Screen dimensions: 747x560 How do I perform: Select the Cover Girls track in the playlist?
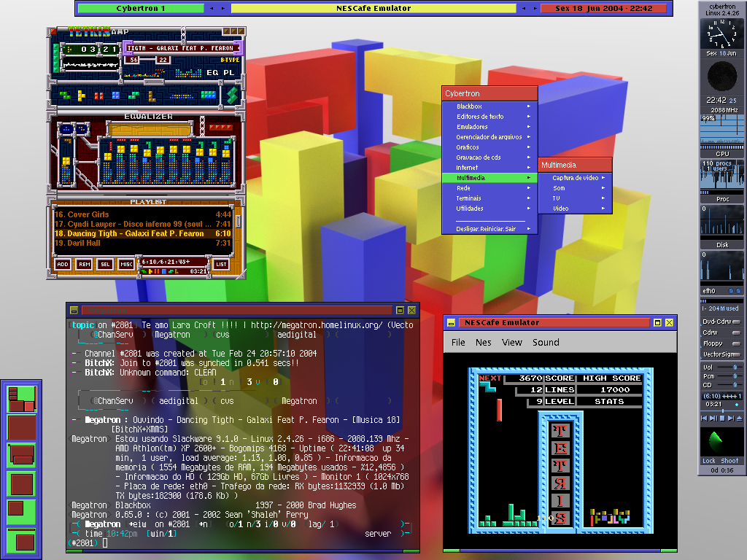pyautogui.click(x=142, y=214)
